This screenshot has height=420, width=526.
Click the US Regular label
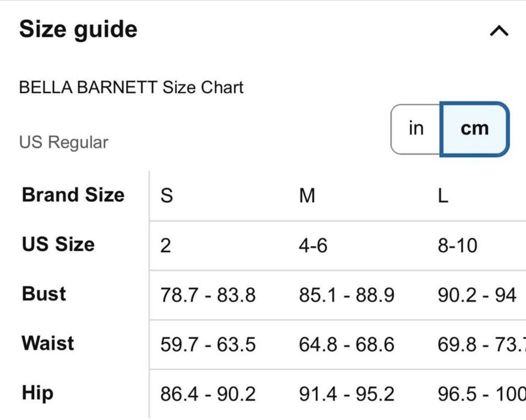point(64,143)
